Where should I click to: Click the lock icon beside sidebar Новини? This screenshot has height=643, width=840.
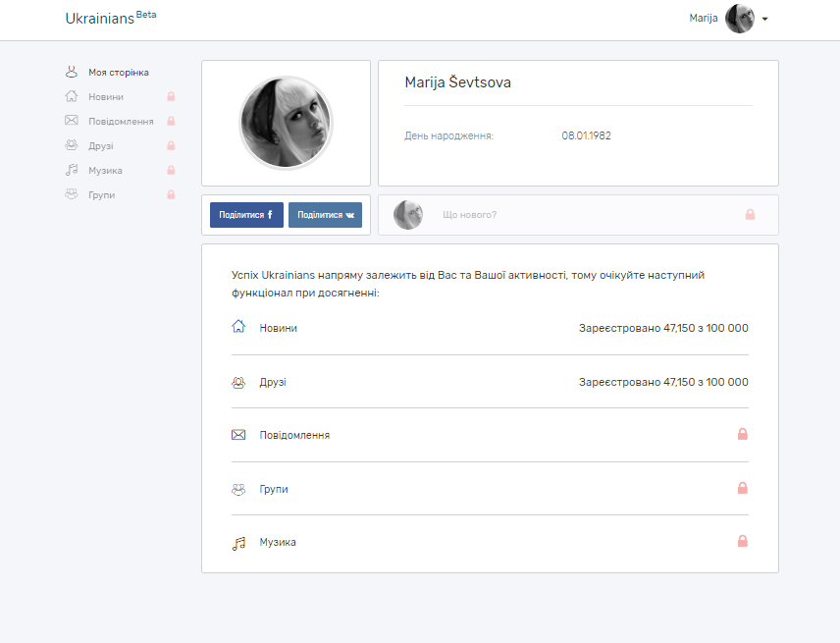point(171,96)
